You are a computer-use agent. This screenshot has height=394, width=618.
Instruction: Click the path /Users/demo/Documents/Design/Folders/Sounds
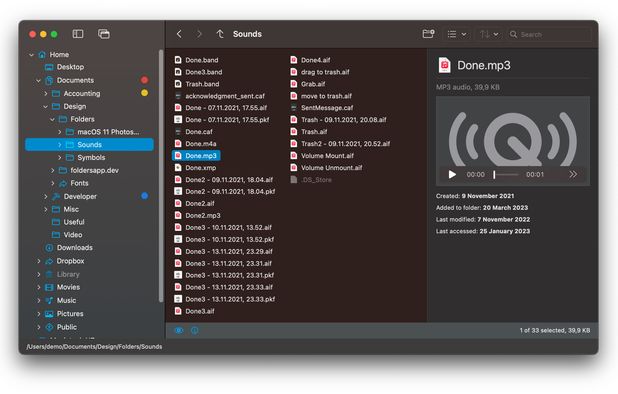(94, 347)
